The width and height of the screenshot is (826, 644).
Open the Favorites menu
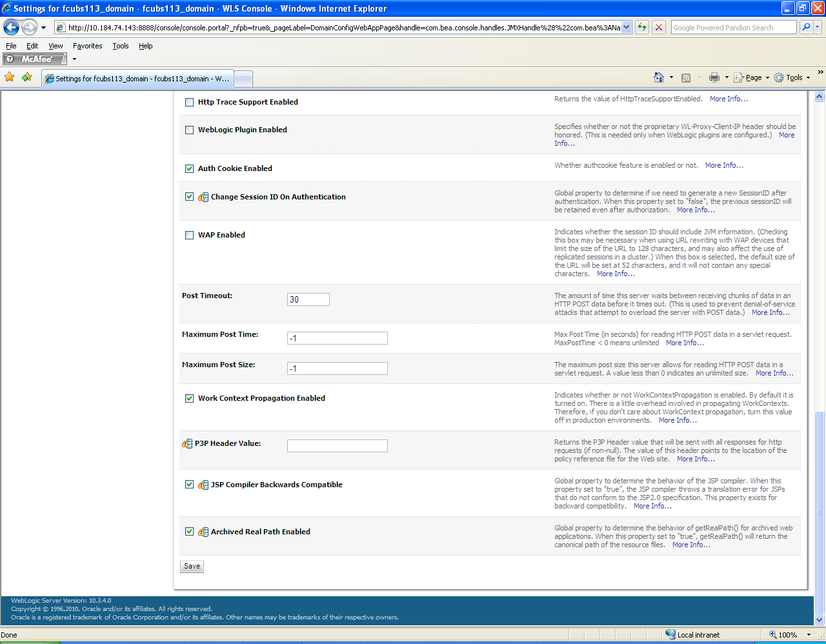click(87, 46)
